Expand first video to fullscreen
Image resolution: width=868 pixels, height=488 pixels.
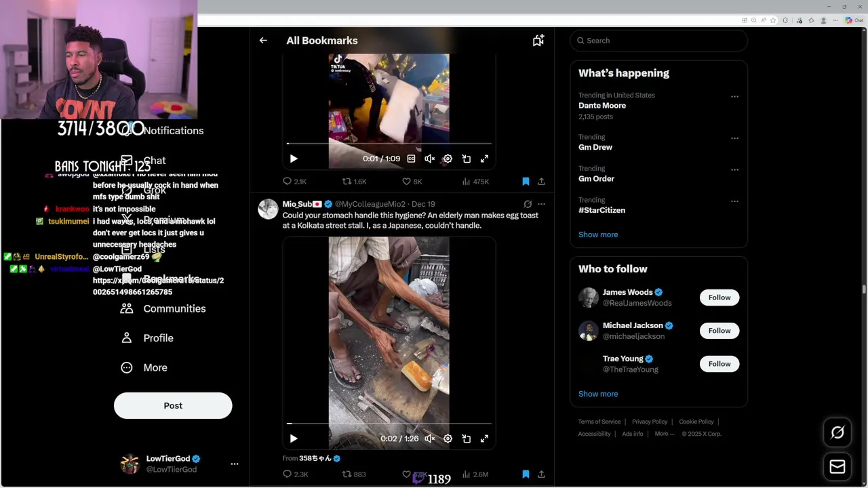484,159
